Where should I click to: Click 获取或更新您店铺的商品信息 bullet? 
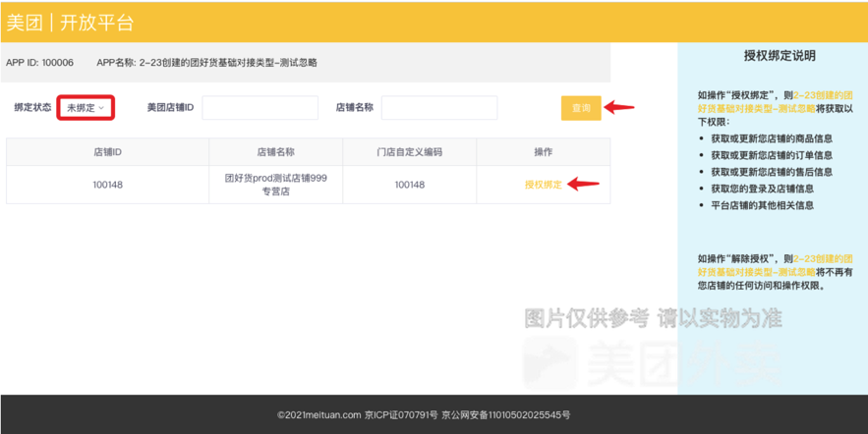772,138
